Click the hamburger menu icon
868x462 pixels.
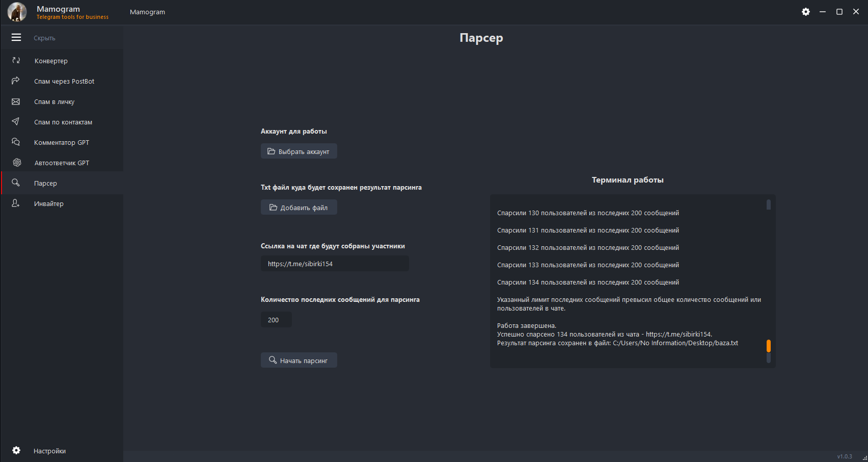pos(16,38)
